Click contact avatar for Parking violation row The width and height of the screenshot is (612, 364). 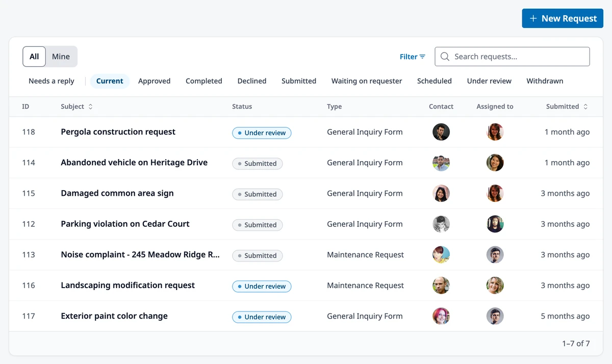(x=441, y=224)
